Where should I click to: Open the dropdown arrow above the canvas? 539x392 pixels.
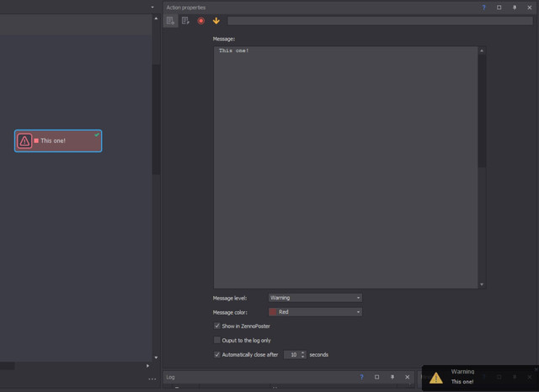click(152, 8)
